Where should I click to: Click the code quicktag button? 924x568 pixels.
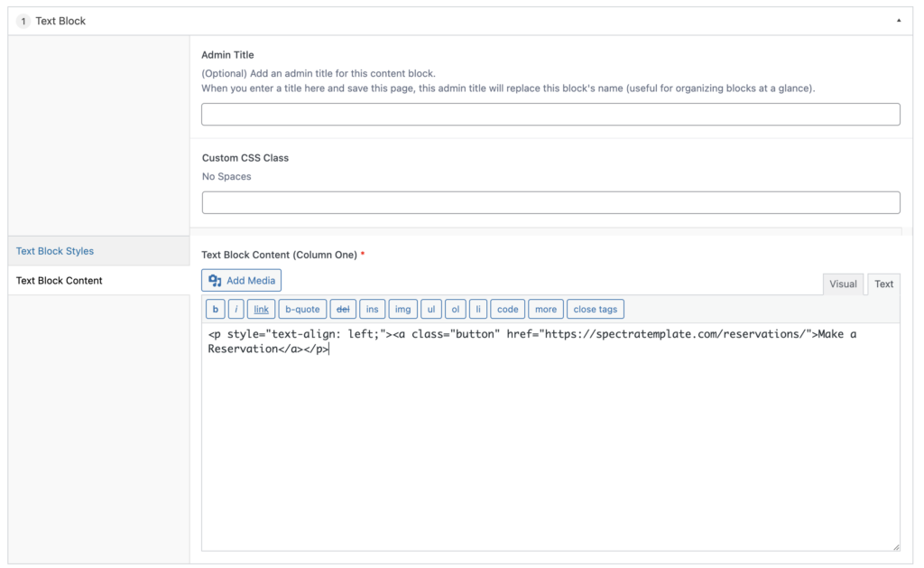[x=507, y=309]
